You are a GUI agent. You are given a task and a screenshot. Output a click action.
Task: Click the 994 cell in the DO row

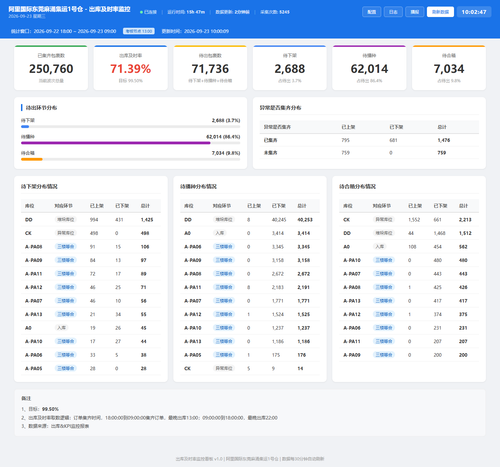point(94,220)
